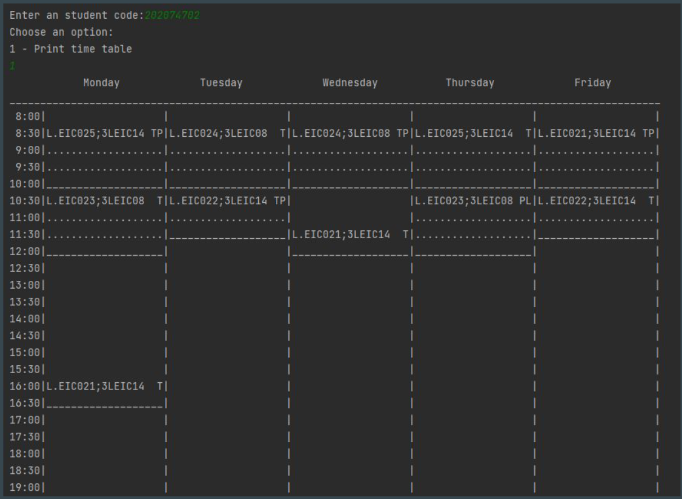The image size is (682, 499).
Task: Click the 'Choose an option:' line
Action: tap(61, 32)
